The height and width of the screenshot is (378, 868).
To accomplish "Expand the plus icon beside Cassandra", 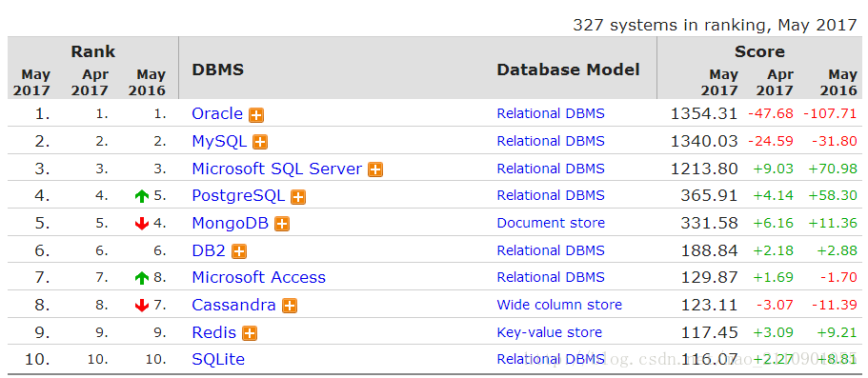I will pos(290,306).
